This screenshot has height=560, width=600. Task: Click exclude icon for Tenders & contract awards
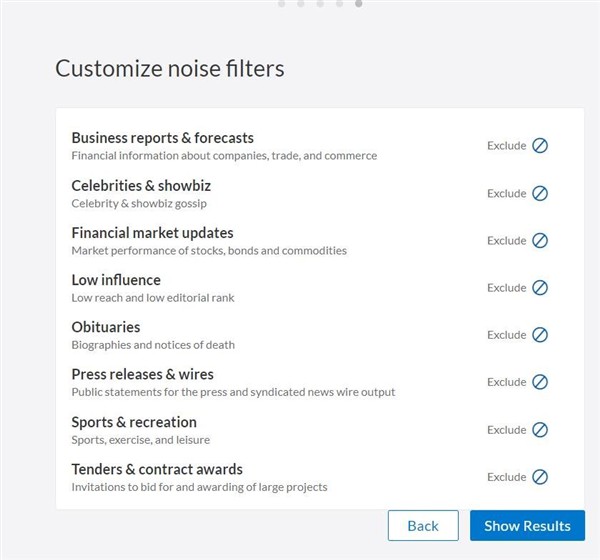click(540, 477)
